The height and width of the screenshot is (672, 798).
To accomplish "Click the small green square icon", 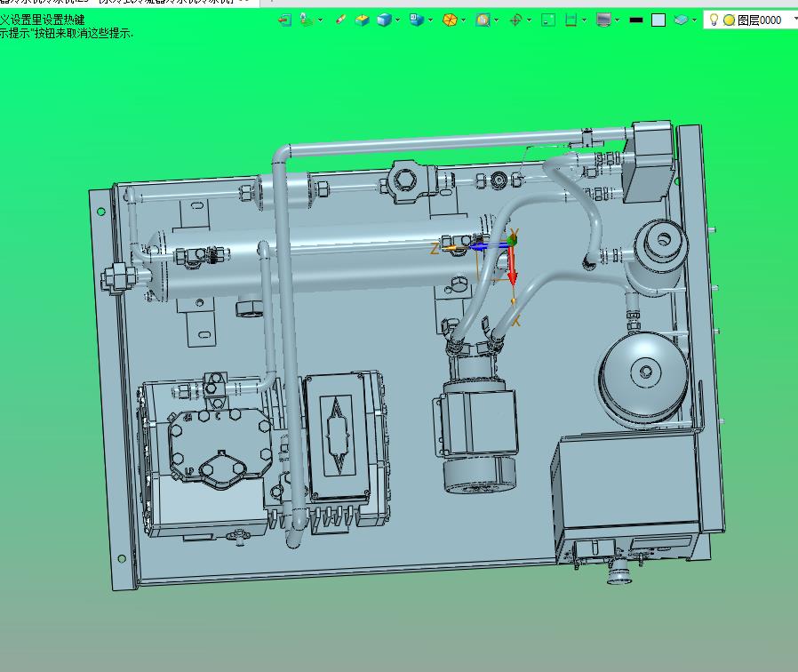I will tap(548, 20).
